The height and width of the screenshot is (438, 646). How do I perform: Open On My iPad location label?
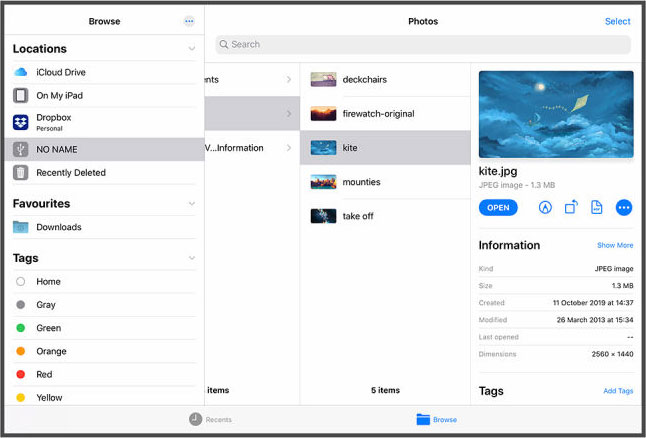(x=60, y=96)
